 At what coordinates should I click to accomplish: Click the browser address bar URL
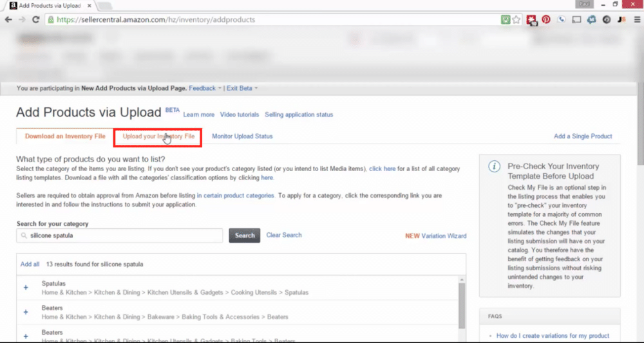click(156, 20)
